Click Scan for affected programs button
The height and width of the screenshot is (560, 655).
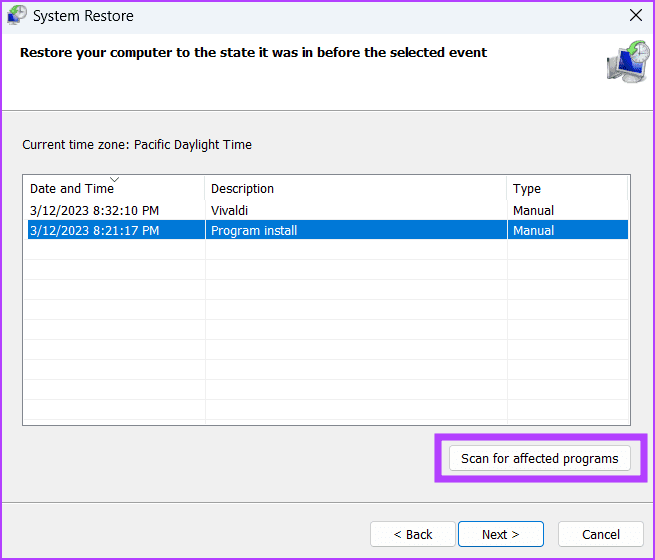540,458
